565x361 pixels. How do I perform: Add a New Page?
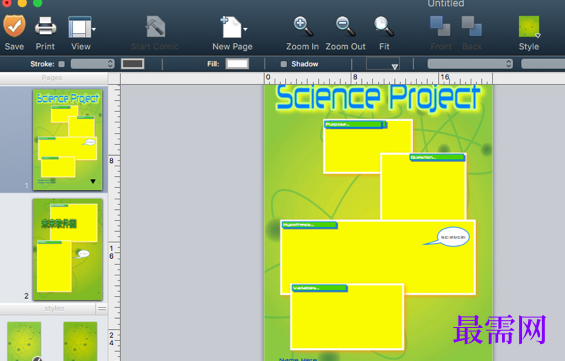231,27
